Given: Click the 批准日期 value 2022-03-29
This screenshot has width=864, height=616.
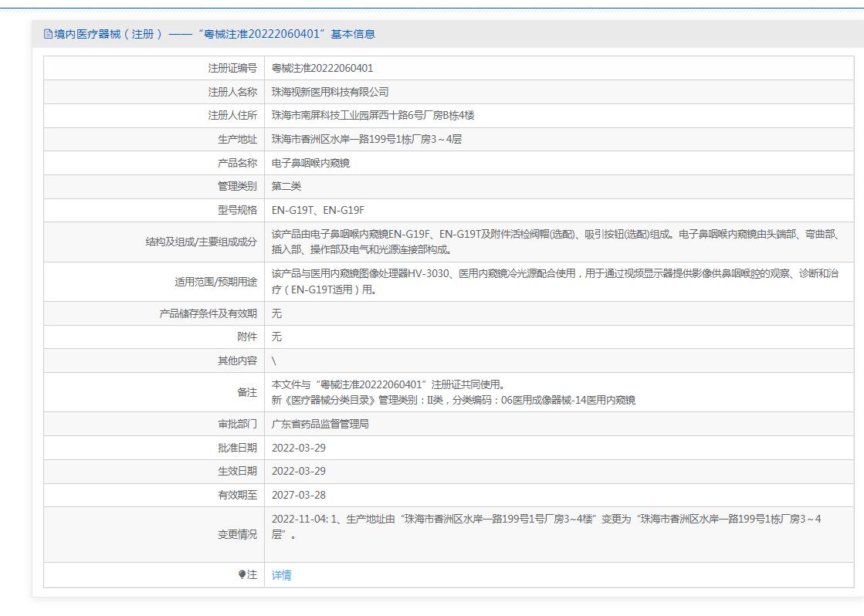Looking at the screenshot, I should point(299,448).
